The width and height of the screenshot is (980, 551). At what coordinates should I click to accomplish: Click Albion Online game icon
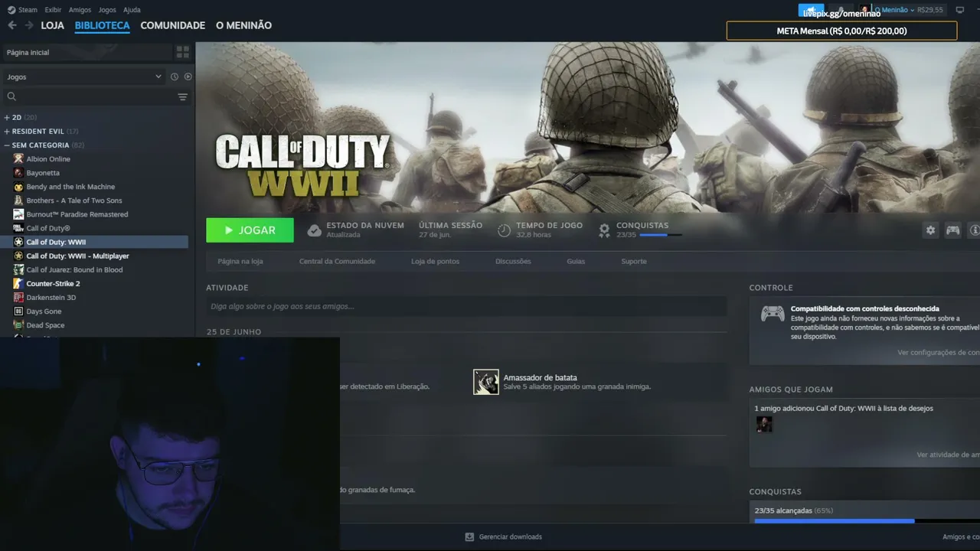[x=18, y=158]
